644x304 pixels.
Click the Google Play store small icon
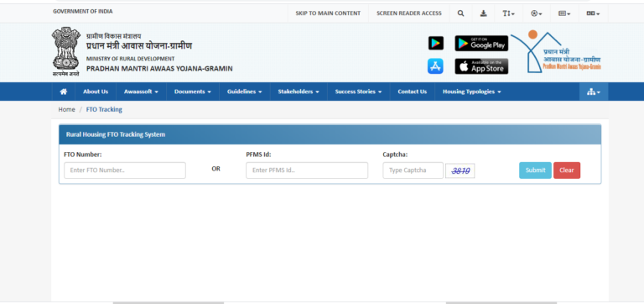click(436, 43)
